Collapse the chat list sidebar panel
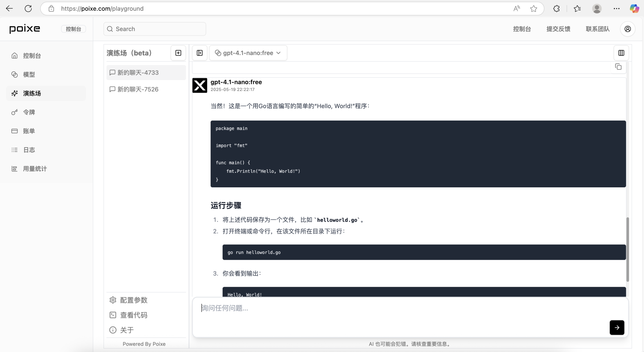The height and width of the screenshot is (352, 644). pos(200,53)
